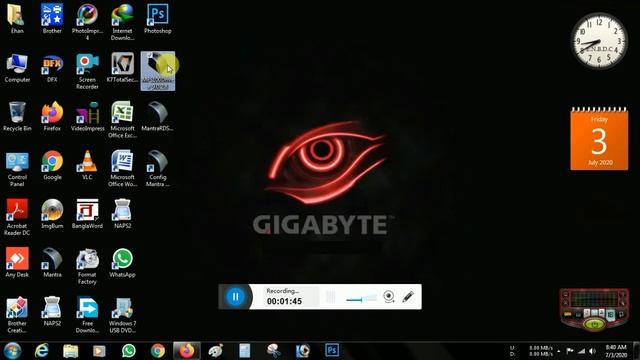Viewport: 640px width, 360px height.
Task: Click the orange calendar gadget
Action: pyautogui.click(x=599, y=139)
